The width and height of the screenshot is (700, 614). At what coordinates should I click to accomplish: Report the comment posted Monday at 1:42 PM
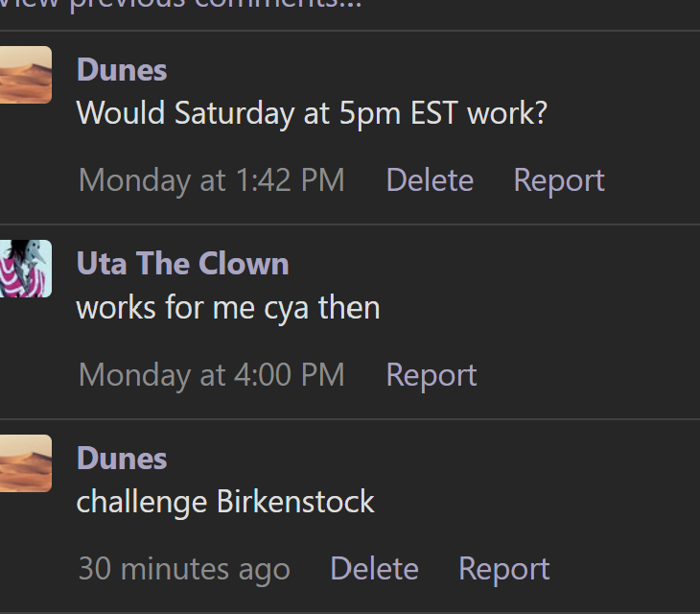(559, 180)
